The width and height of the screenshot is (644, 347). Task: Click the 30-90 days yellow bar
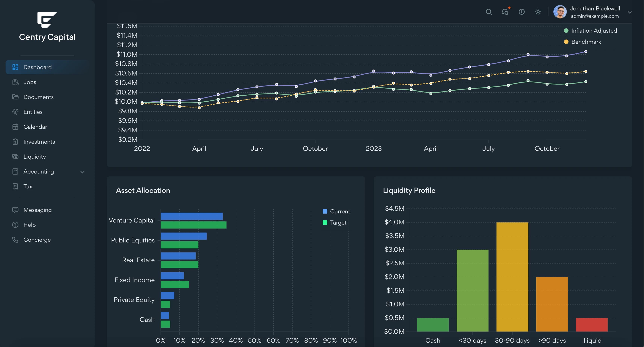tap(512, 277)
